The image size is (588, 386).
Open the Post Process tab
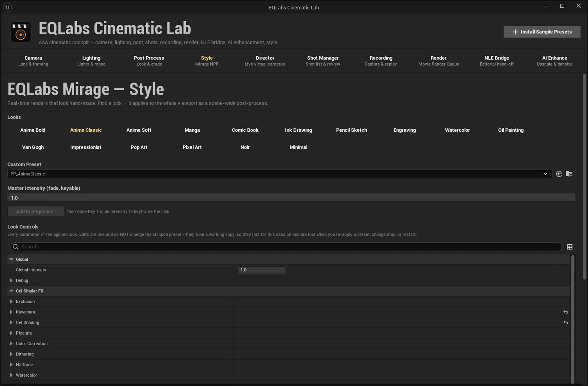click(149, 61)
